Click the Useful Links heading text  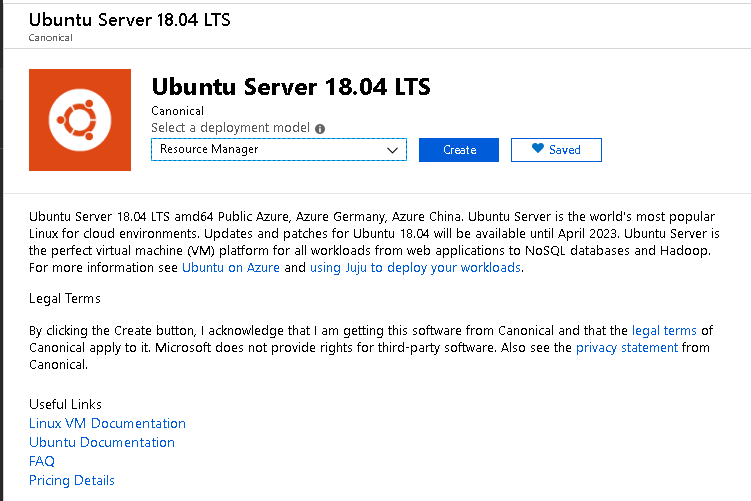65,404
